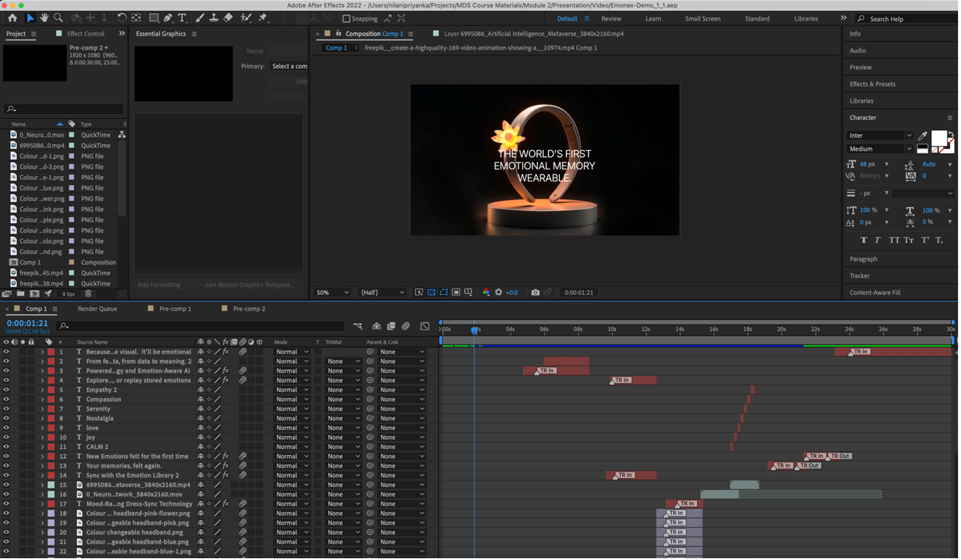Activate the Puppet Pin tool

point(263,18)
